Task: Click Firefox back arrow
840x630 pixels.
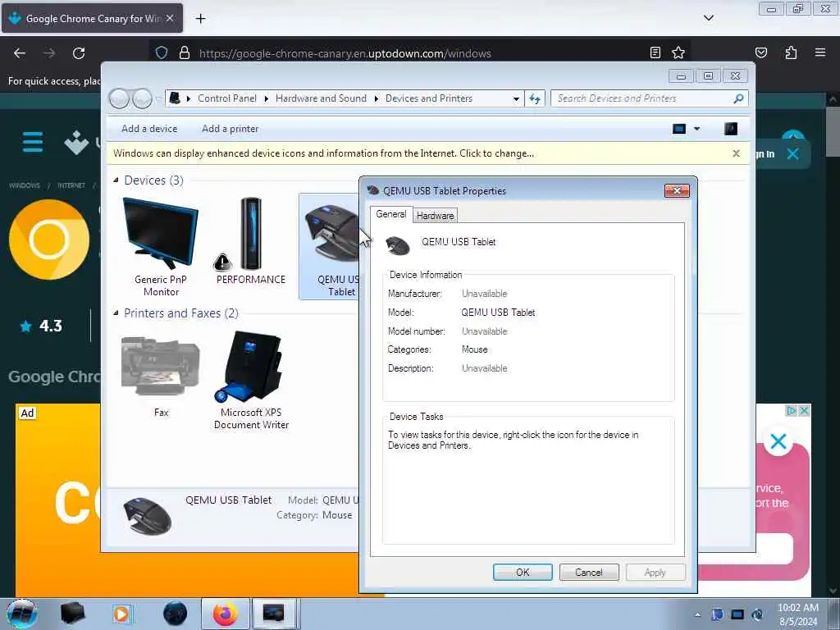Action: point(20,53)
